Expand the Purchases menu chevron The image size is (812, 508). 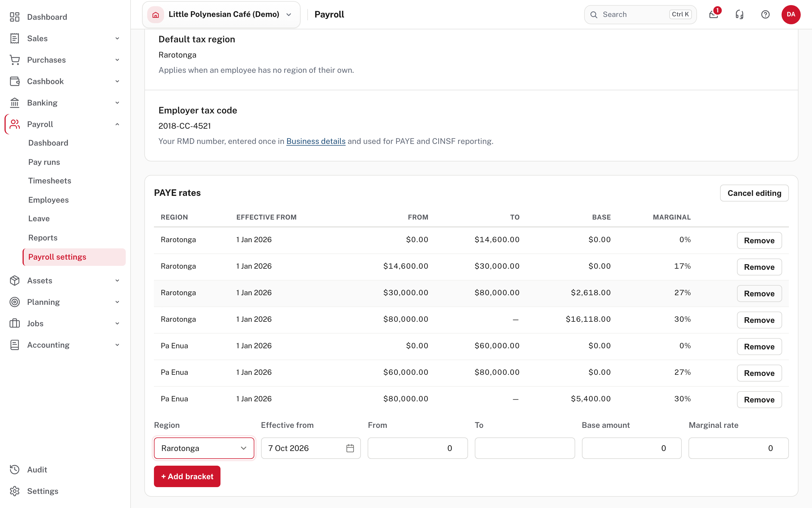(x=117, y=60)
